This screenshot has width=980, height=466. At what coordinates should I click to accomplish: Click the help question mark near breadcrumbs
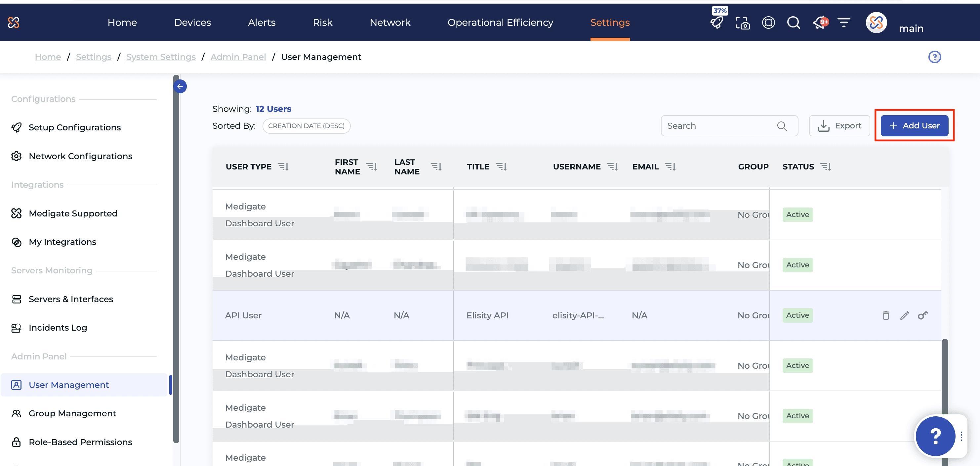(x=934, y=57)
